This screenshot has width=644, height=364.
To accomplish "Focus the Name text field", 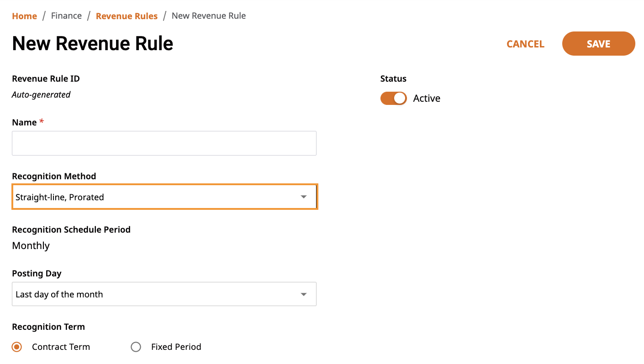I will point(164,143).
